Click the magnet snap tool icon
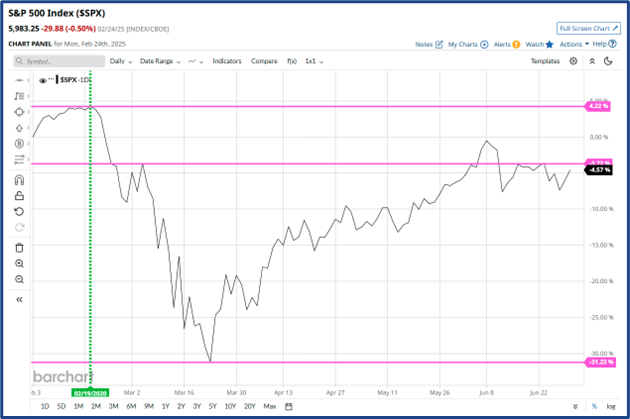This screenshot has height=419, width=630. coord(20,181)
